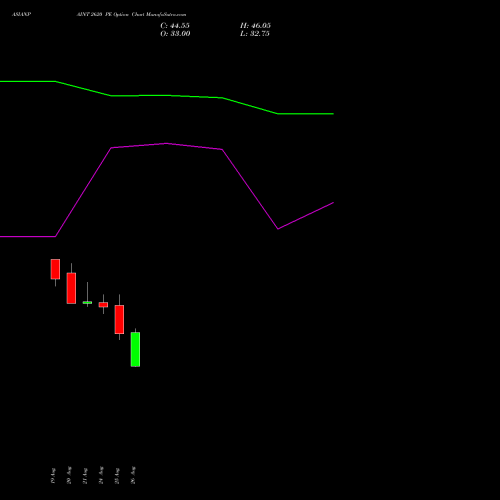
Task: Click the 24 Aug date axis label
Action: click(101, 475)
